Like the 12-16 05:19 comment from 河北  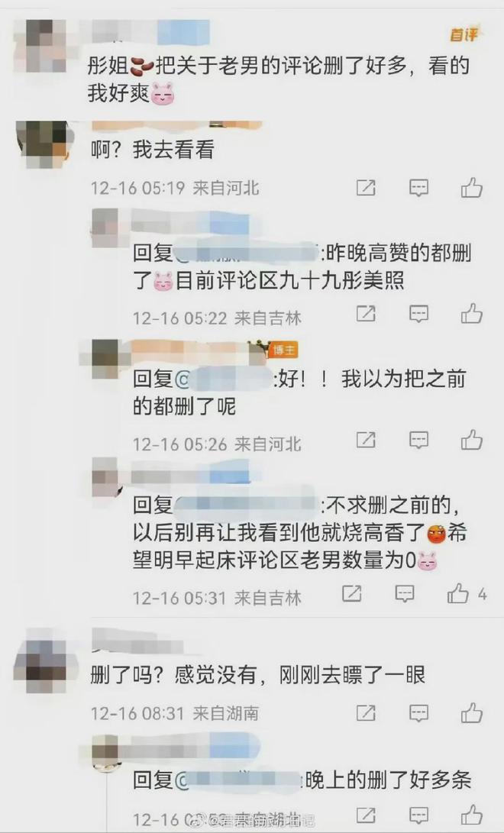(x=472, y=188)
